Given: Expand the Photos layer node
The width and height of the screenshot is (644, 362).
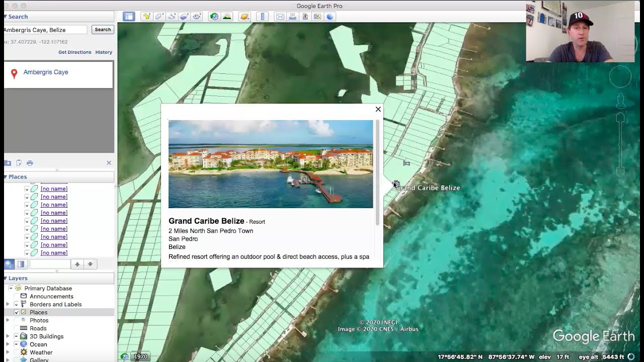Looking at the screenshot, I should coord(8,320).
